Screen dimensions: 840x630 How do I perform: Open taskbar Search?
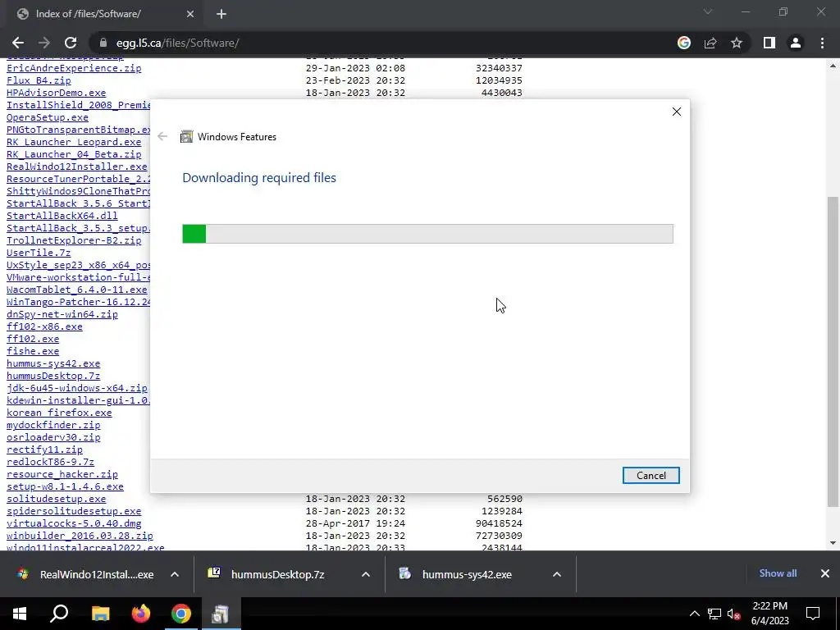click(x=59, y=614)
